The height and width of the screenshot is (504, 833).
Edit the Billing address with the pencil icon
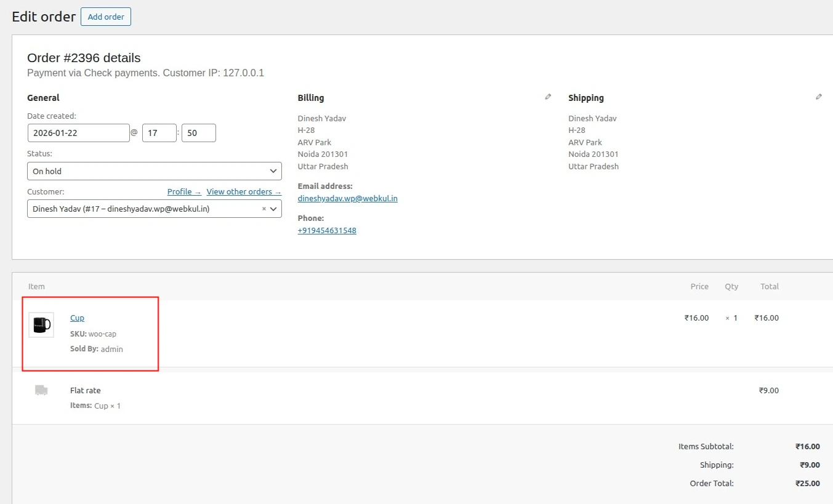pos(547,96)
